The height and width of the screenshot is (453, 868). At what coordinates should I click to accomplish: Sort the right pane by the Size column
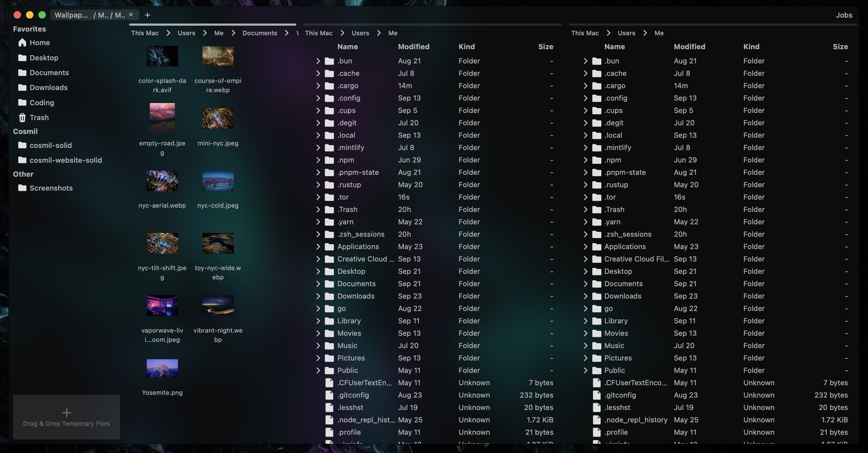(x=840, y=47)
